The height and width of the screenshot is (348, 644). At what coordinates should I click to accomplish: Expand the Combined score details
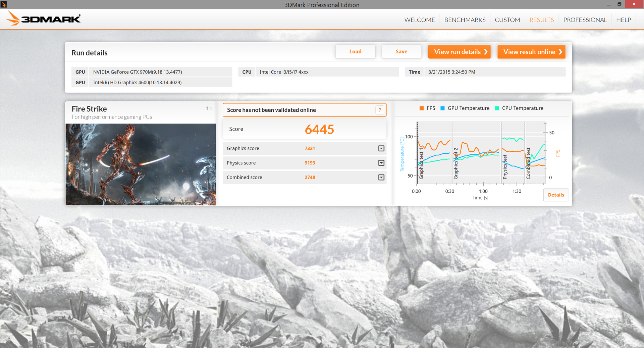(381, 178)
